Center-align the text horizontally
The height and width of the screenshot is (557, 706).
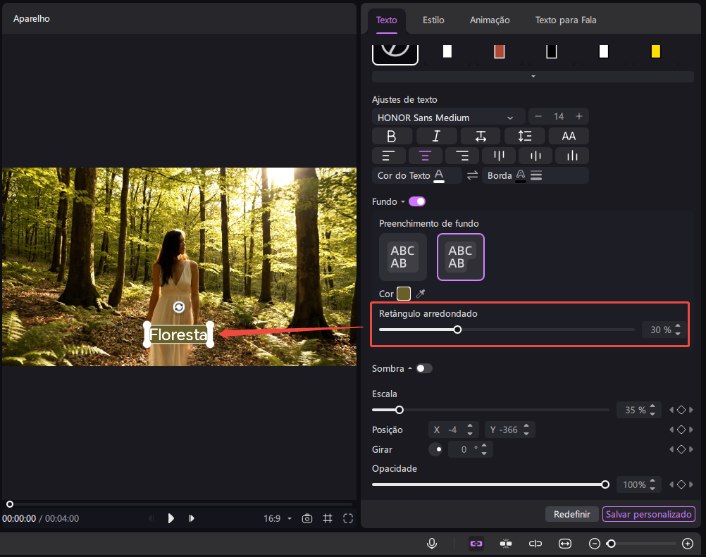coord(424,155)
